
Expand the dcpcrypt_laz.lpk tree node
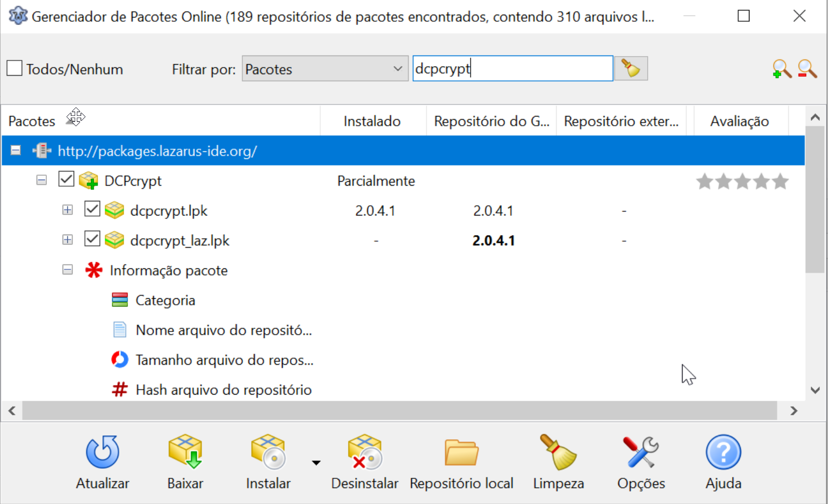point(67,239)
